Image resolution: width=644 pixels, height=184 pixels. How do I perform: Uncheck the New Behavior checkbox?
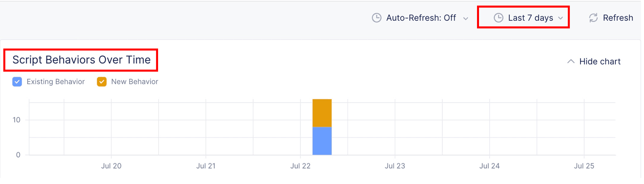(101, 82)
